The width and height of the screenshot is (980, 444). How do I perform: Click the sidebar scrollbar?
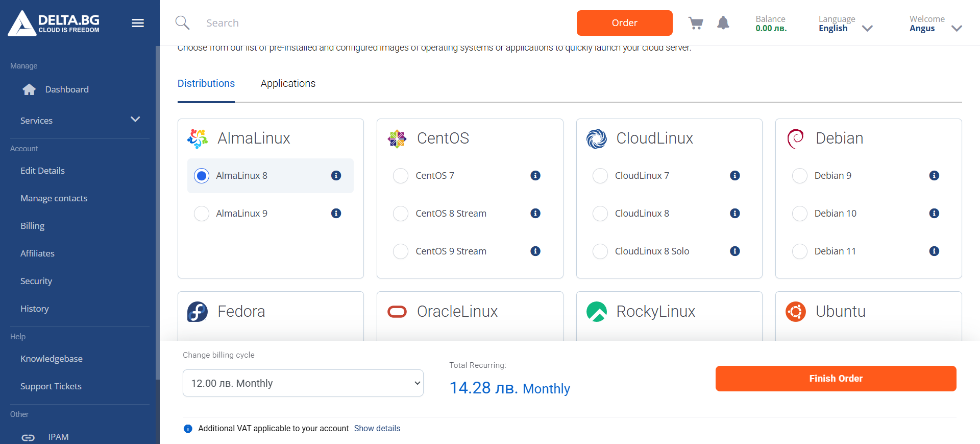157,213
